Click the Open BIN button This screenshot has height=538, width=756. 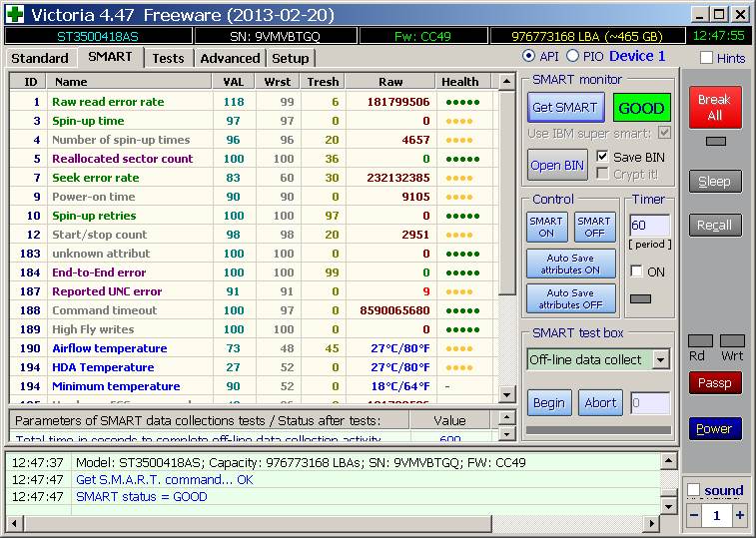[x=557, y=166]
